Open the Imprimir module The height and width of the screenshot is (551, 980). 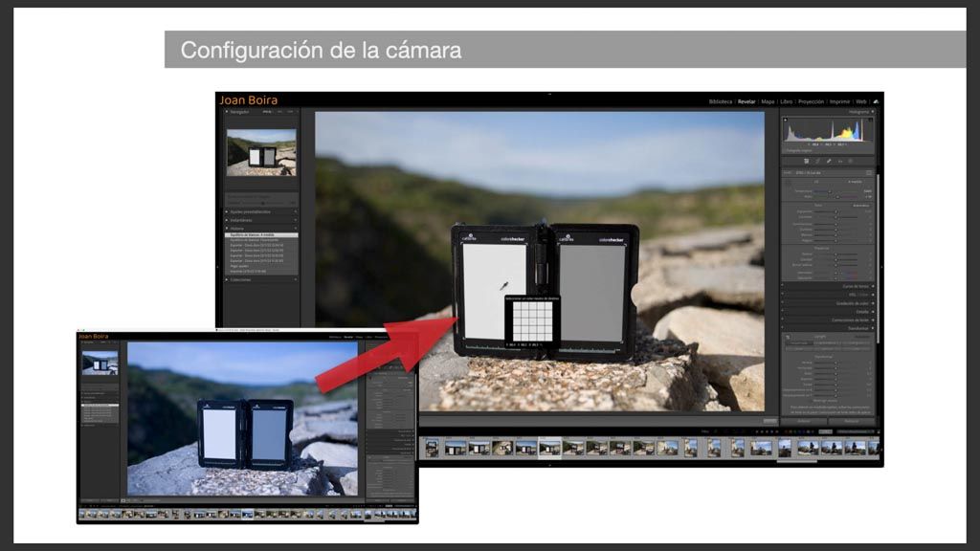839,100
